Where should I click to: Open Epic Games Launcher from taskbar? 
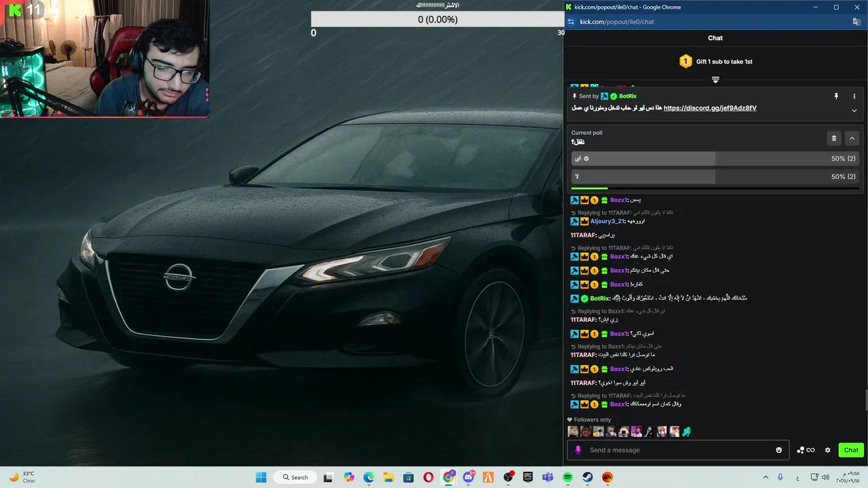click(x=528, y=477)
